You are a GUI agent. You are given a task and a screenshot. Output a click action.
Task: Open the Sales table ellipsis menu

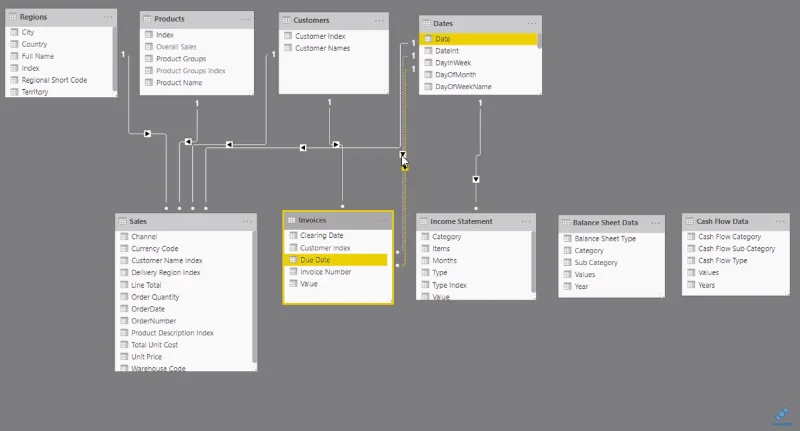tap(247, 221)
